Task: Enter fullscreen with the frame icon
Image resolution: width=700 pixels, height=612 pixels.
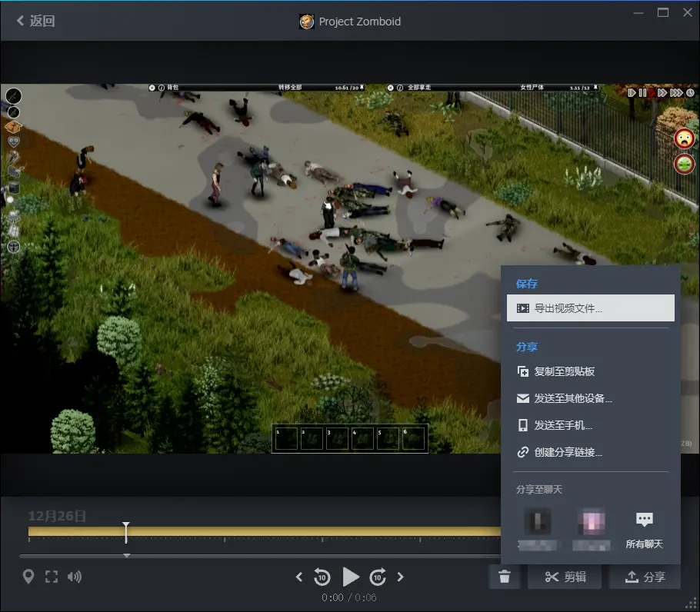Action: (52, 577)
